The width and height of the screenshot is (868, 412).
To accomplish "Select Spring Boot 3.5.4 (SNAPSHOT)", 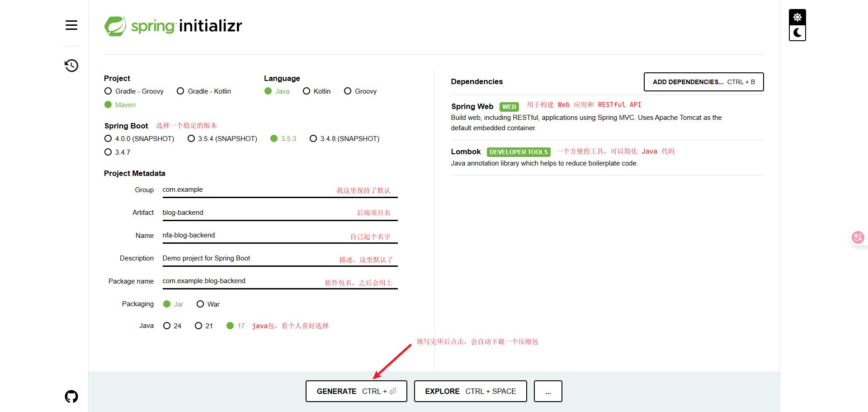I will 222,139.
